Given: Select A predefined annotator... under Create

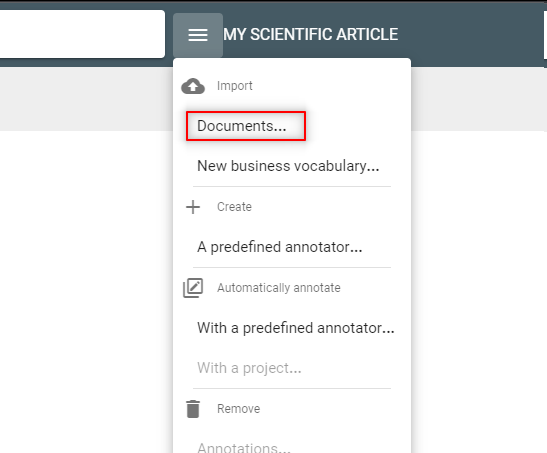Looking at the screenshot, I should click(280, 247).
